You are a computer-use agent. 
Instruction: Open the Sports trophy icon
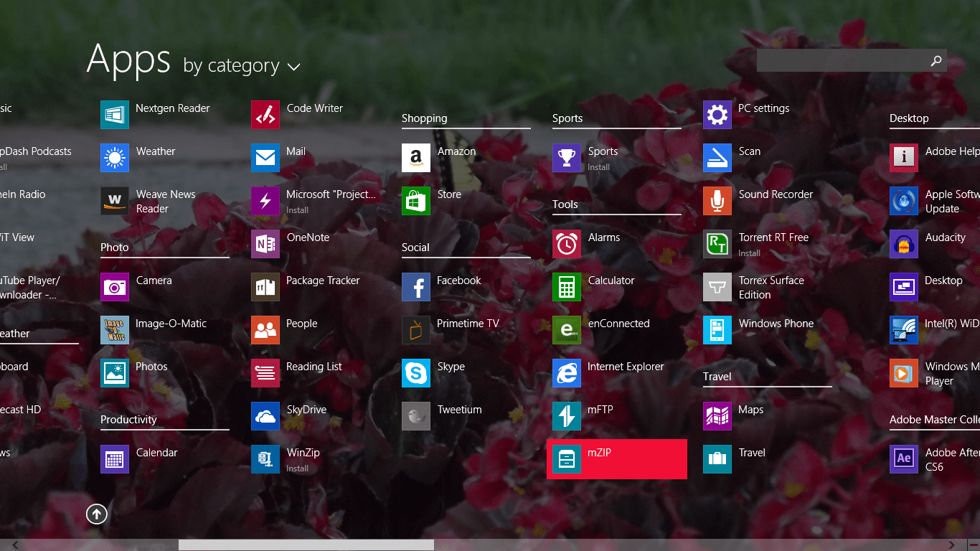(x=567, y=158)
